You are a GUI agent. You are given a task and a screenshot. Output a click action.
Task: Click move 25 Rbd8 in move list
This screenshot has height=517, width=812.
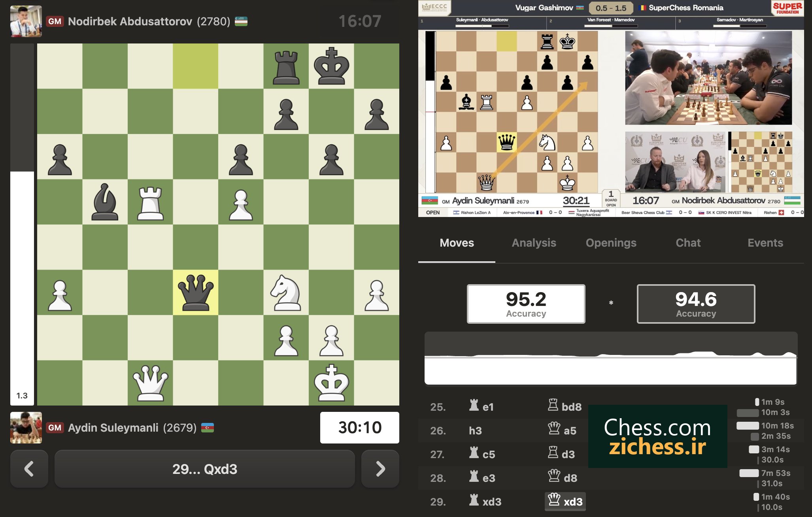pyautogui.click(x=565, y=406)
